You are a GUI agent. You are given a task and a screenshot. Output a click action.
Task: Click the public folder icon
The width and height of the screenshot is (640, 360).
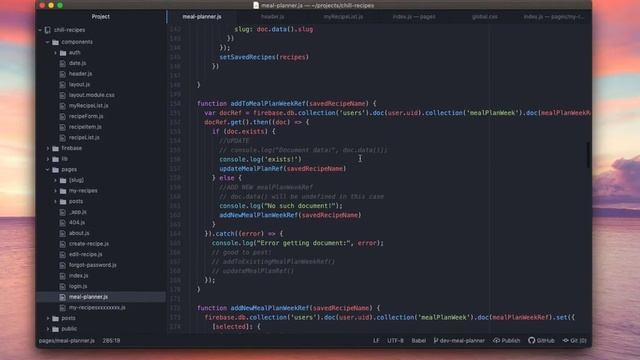point(56,329)
